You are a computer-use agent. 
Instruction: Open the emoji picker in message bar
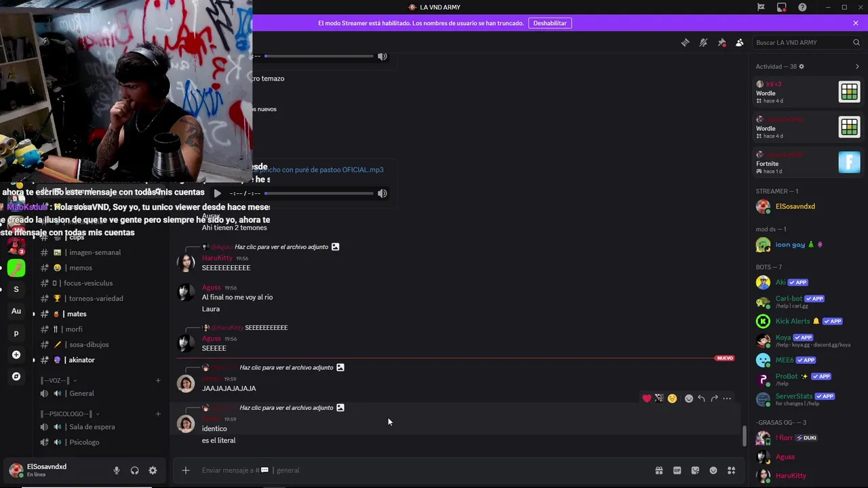pos(713,470)
